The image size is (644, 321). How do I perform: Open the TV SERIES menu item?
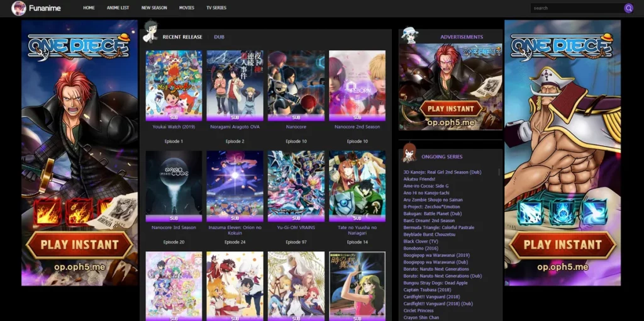(216, 8)
